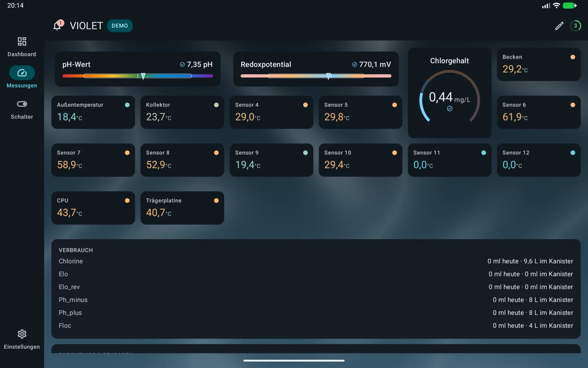The width and height of the screenshot is (588, 368).
Task: Click the 770,1 mV reading
Action: pos(375,65)
